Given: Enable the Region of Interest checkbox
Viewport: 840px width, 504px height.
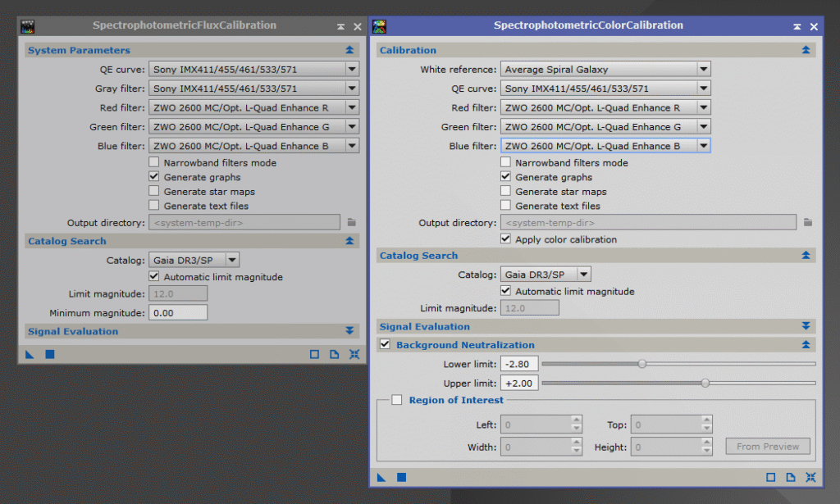Looking at the screenshot, I should click(396, 400).
